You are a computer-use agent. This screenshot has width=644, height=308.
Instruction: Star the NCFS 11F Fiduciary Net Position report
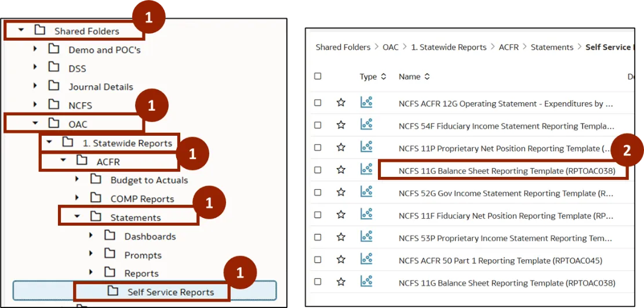click(x=341, y=215)
